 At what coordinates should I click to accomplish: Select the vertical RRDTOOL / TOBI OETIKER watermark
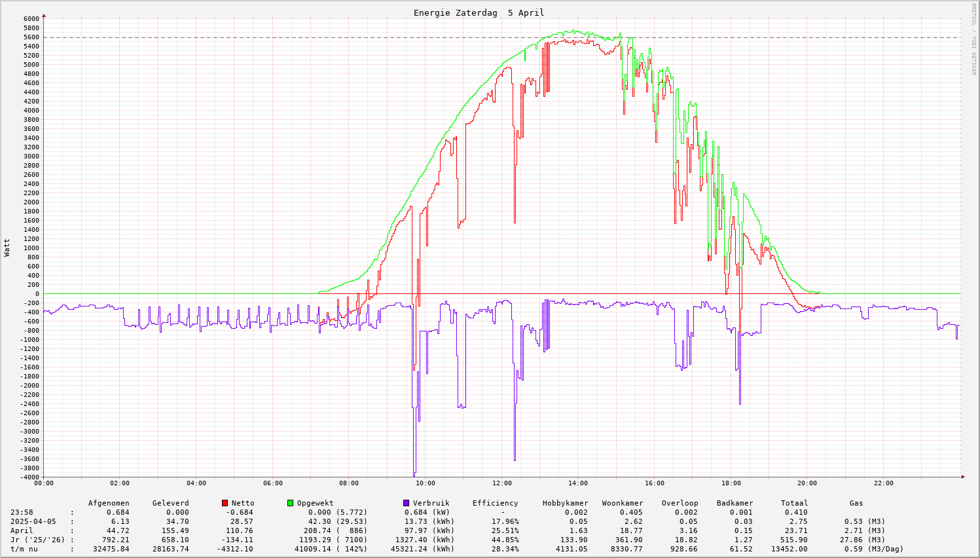973,39
